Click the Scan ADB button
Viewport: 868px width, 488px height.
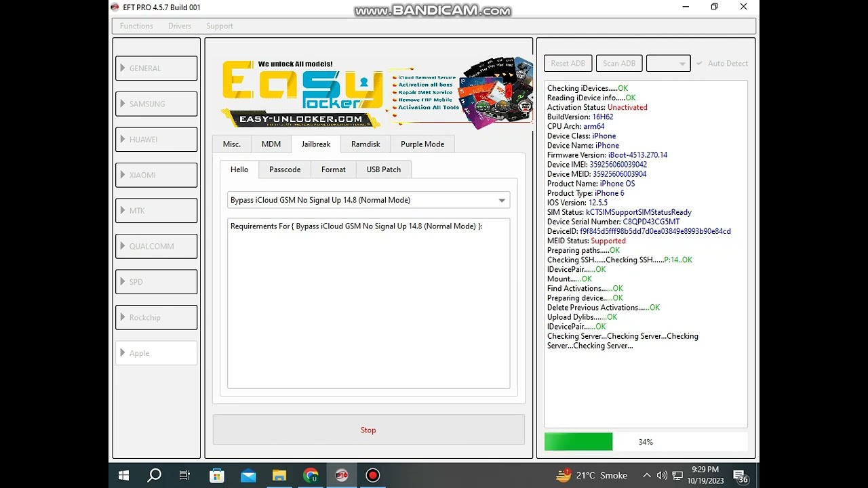pos(618,63)
